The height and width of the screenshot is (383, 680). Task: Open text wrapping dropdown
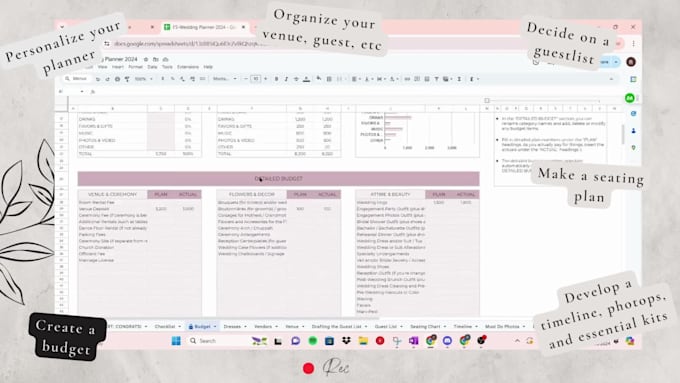point(381,79)
